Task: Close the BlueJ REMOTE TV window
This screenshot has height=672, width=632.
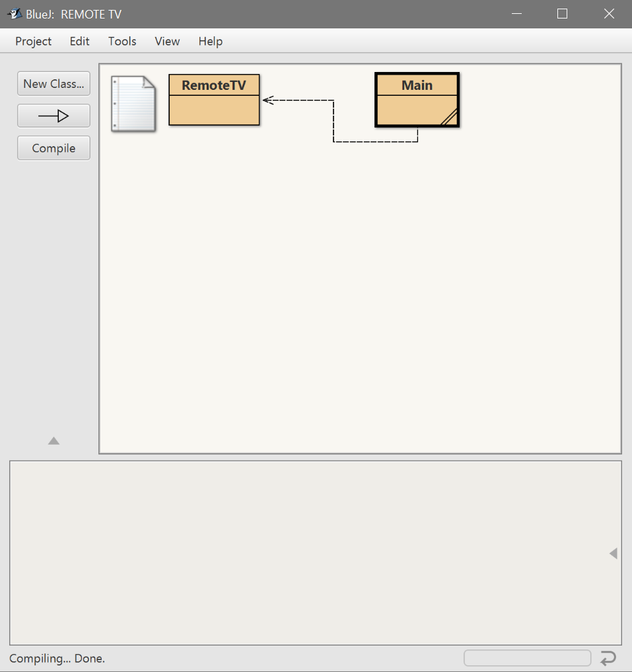Action: pyautogui.click(x=609, y=14)
